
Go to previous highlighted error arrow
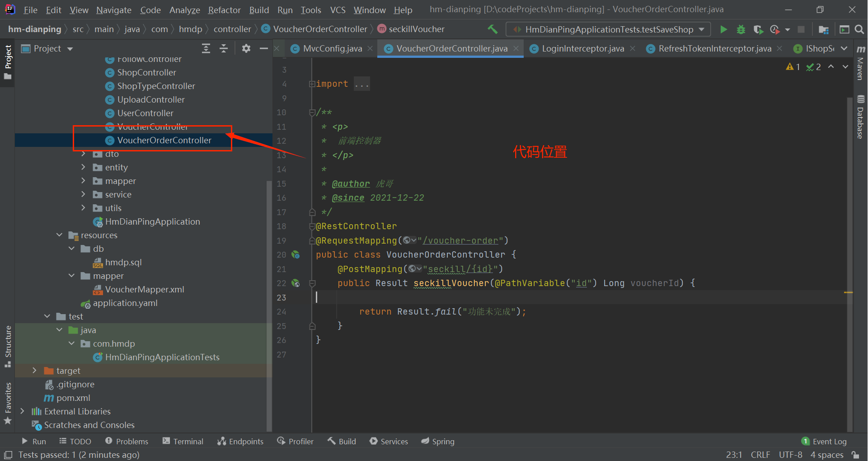(831, 67)
